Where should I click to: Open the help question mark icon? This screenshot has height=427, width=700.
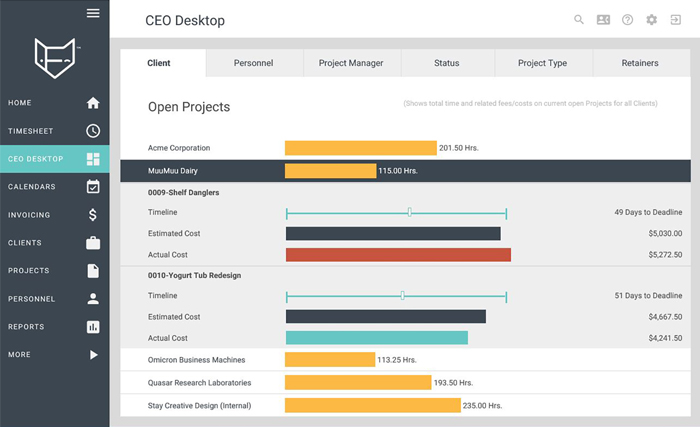tap(627, 20)
